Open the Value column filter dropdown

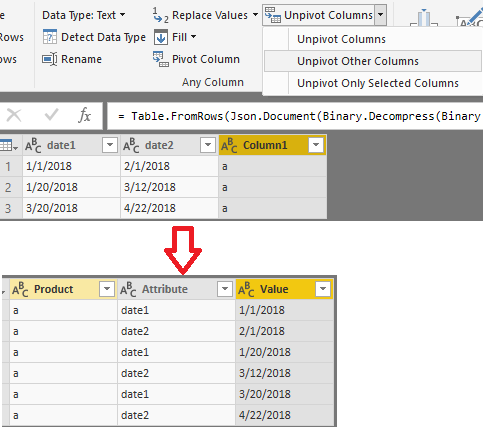[323, 289]
